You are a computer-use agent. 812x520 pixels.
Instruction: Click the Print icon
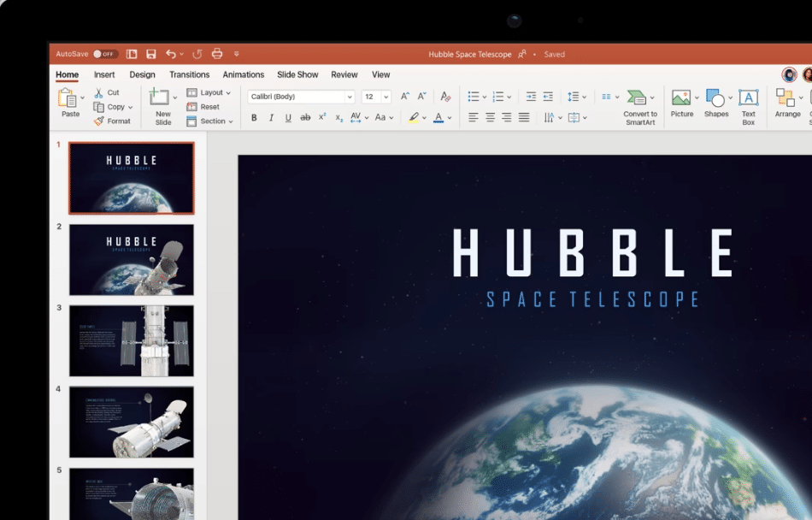(x=217, y=54)
